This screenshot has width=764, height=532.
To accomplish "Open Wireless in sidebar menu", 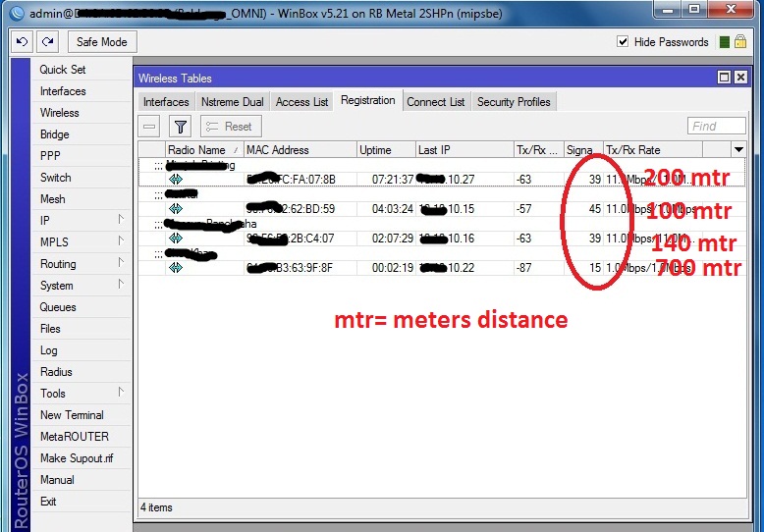I will point(60,113).
